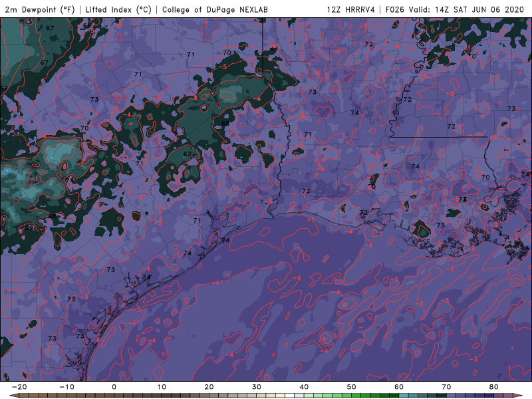The image size is (532, 399).
Task: Click the "F026" forecast hour label
Action: click(x=395, y=9)
